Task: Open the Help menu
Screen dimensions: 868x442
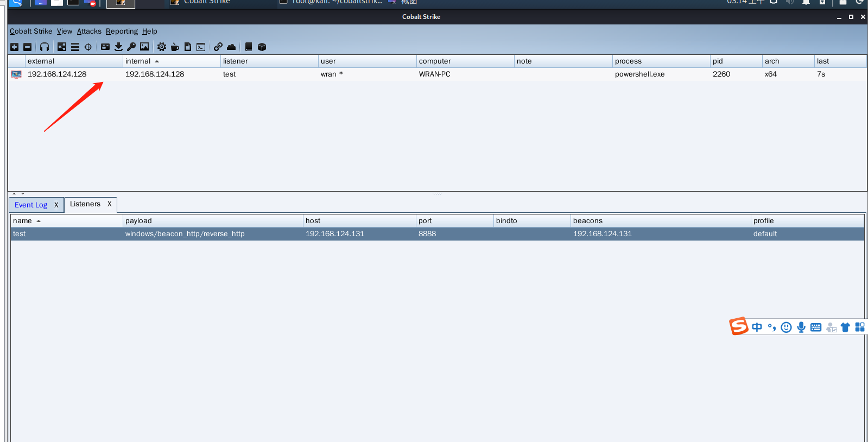Action: (x=150, y=31)
